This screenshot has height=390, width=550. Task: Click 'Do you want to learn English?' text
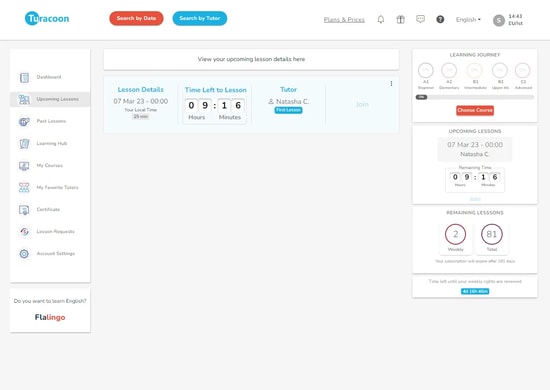50,301
